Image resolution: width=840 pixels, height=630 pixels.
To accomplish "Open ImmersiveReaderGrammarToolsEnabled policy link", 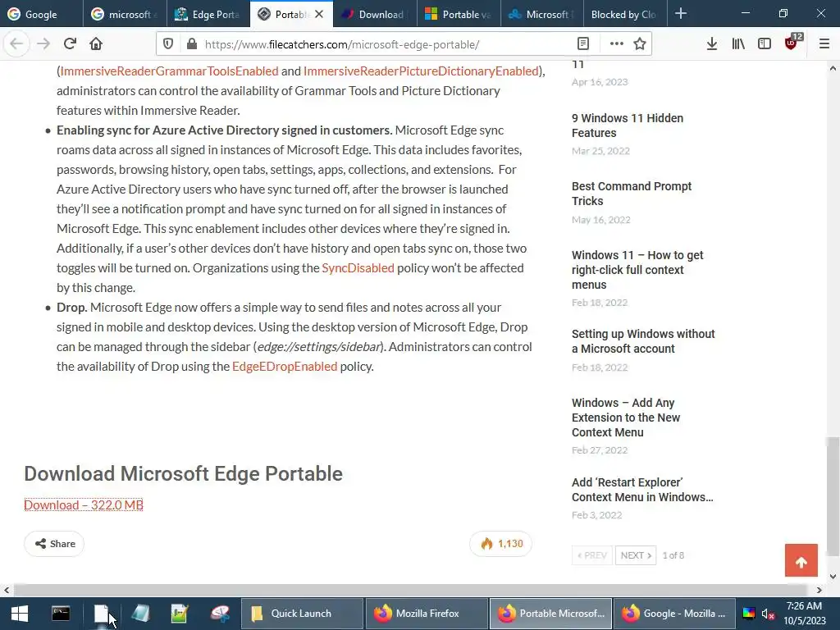I will (169, 71).
